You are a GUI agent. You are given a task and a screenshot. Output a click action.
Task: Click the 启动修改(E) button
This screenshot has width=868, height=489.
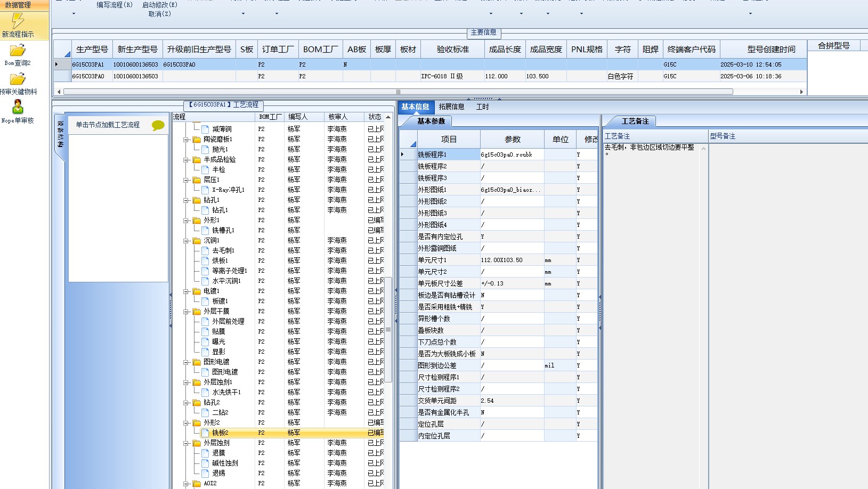click(x=160, y=5)
